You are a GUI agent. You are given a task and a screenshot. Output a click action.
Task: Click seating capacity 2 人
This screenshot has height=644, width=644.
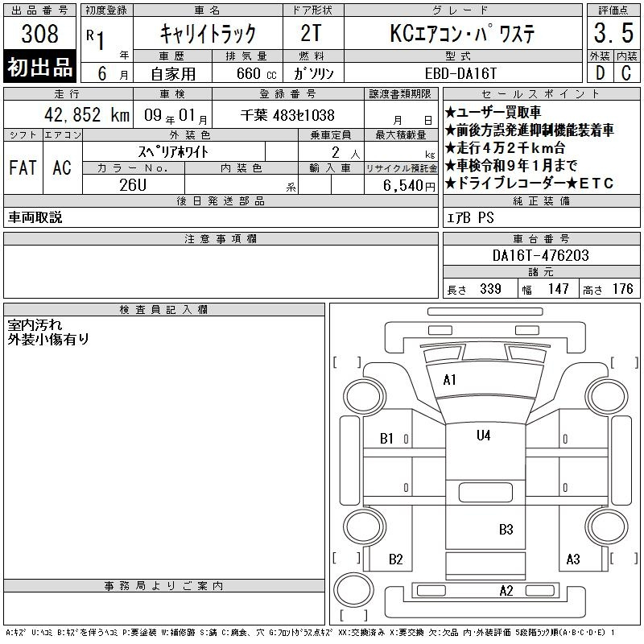(x=346, y=153)
